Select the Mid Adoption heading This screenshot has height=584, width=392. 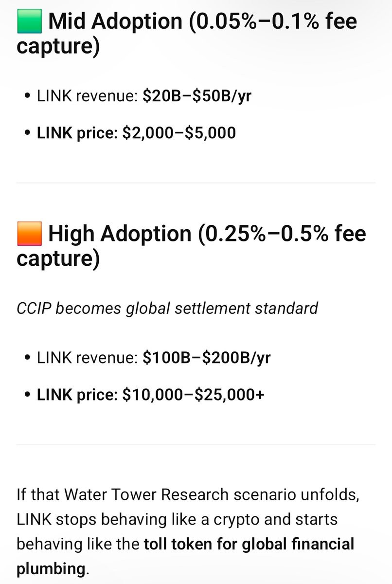(187, 34)
